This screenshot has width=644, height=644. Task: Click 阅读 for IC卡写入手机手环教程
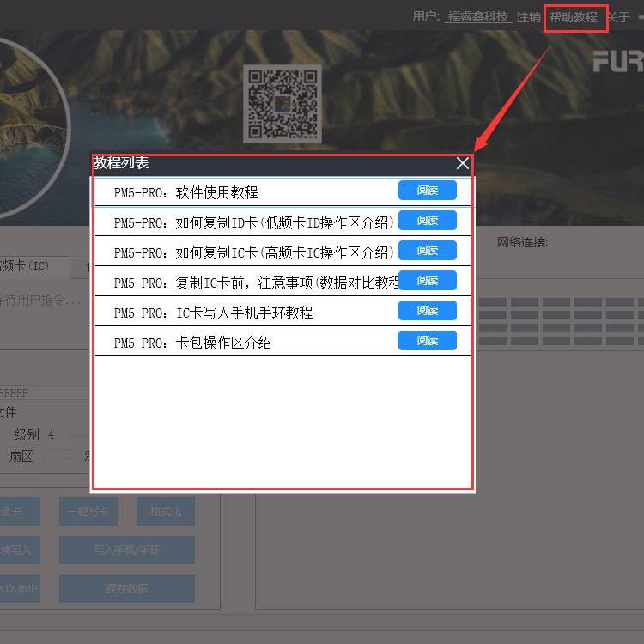427,311
